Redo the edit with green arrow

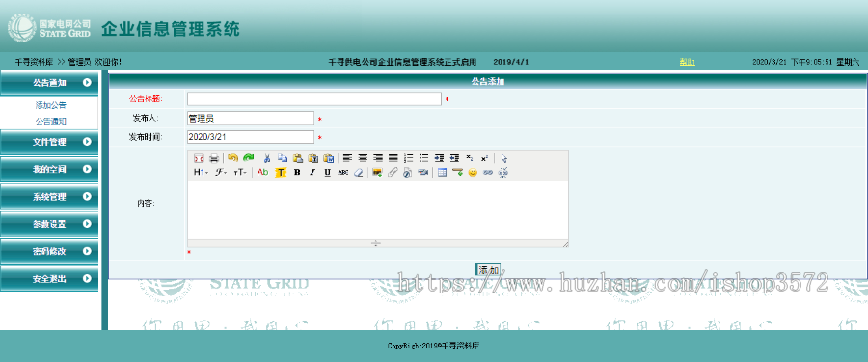click(249, 158)
